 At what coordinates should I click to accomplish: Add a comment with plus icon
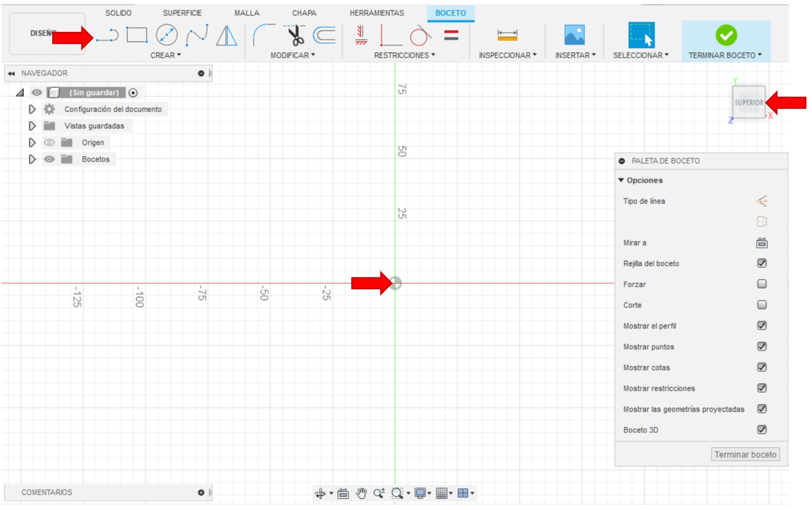(201, 493)
